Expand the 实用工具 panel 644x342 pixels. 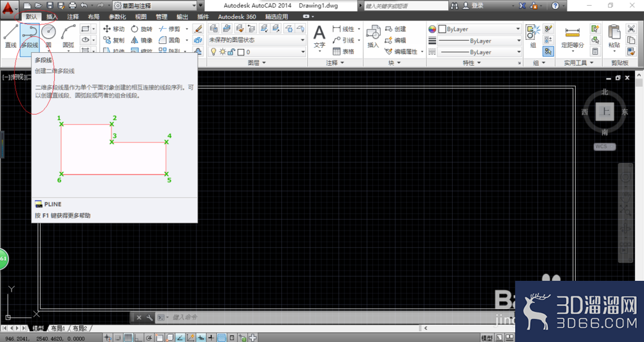578,63
